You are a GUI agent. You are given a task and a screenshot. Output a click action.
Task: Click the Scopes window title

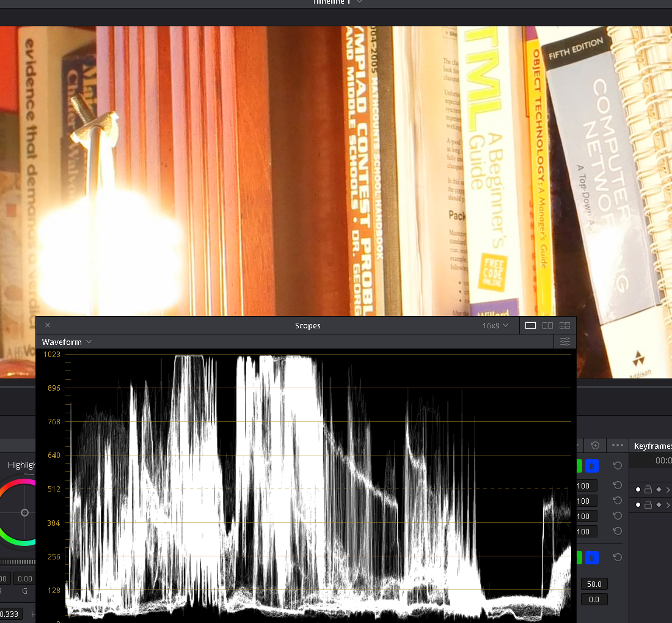point(308,326)
